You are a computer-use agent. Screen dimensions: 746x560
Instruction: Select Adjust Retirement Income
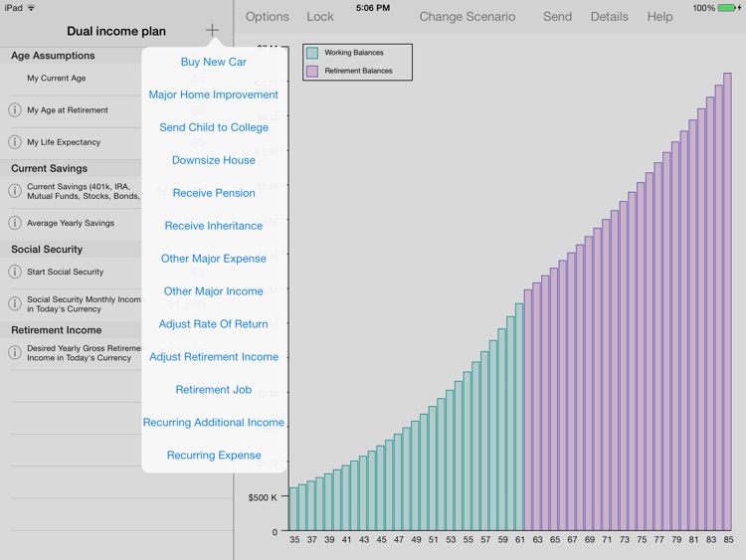click(x=214, y=357)
